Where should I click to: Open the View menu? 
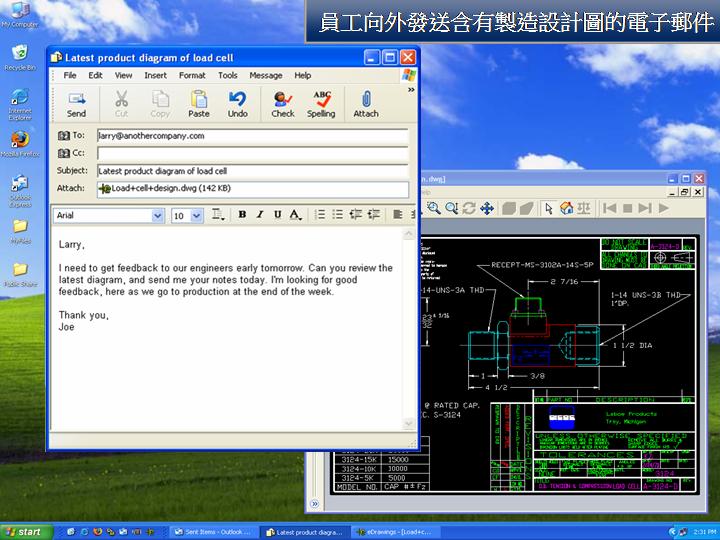pyautogui.click(x=123, y=75)
